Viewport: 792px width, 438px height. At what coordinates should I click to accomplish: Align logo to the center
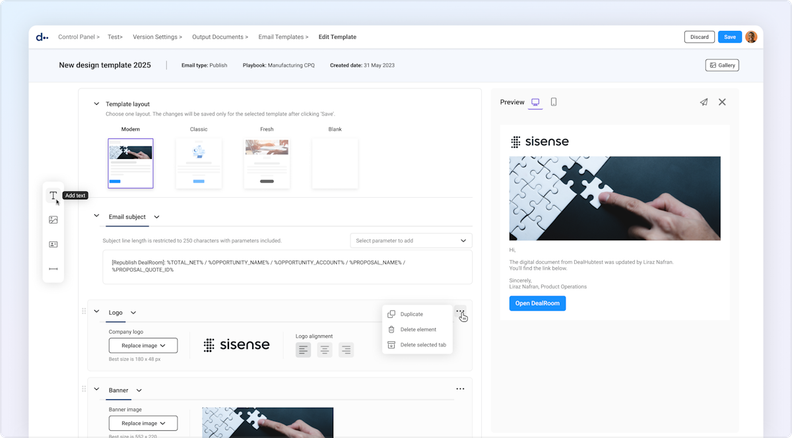pyautogui.click(x=324, y=350)
